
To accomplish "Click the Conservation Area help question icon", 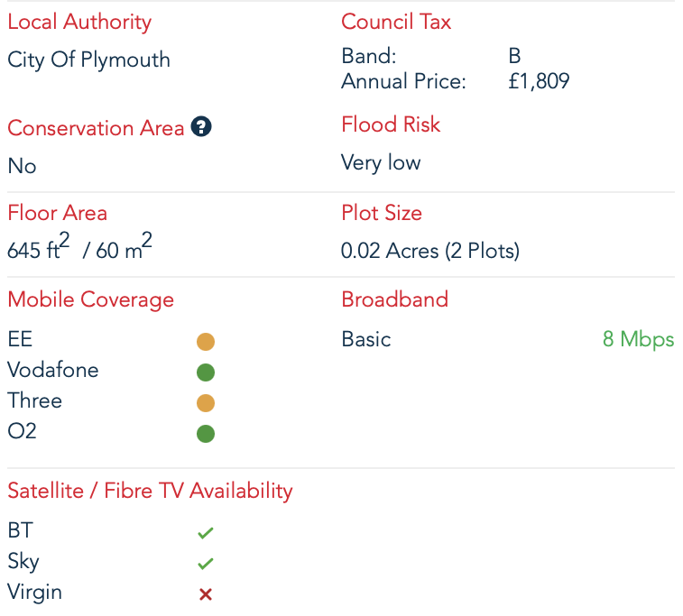I will [x=201, y=128].
